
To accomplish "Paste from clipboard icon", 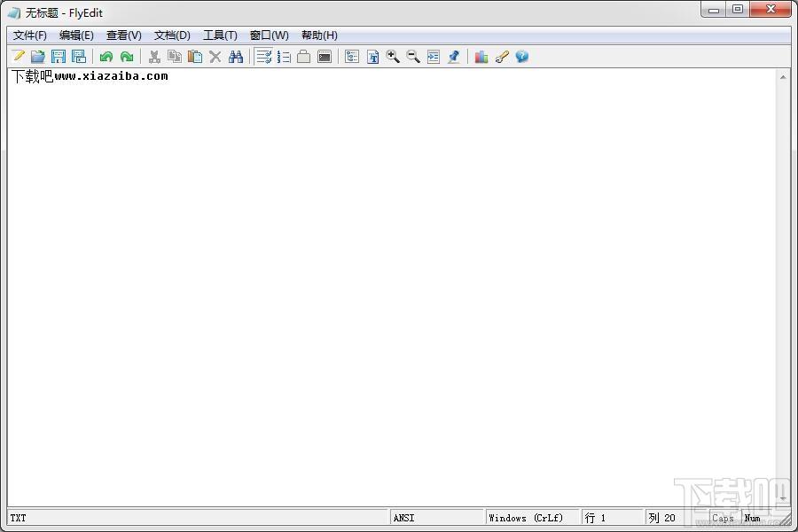I will tap(195, 57).
